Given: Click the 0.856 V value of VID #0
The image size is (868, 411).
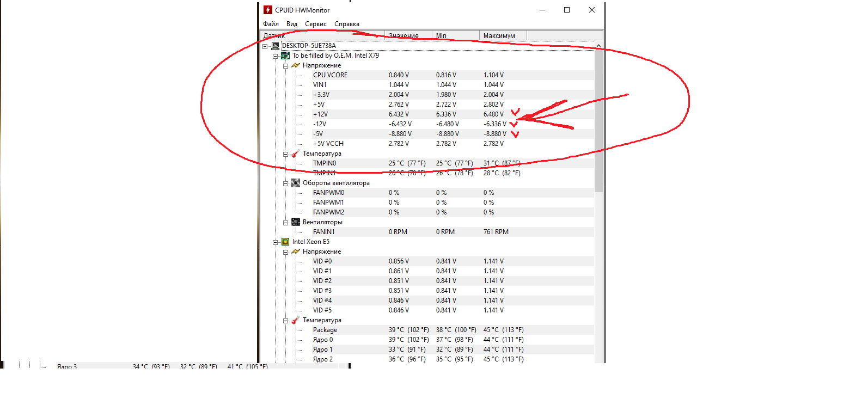Looking at the screenshot, I should [x=399, y=261].
